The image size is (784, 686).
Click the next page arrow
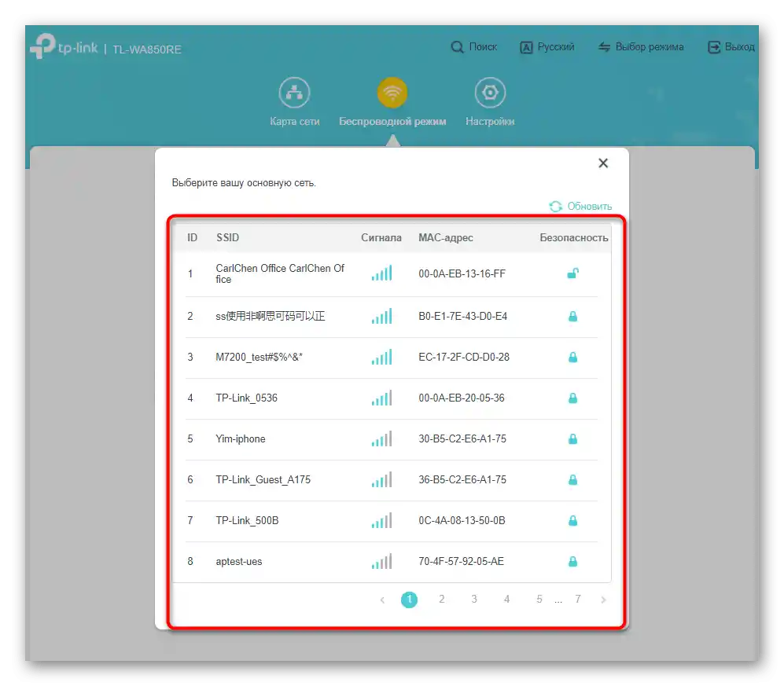click(x=603, y=600)
